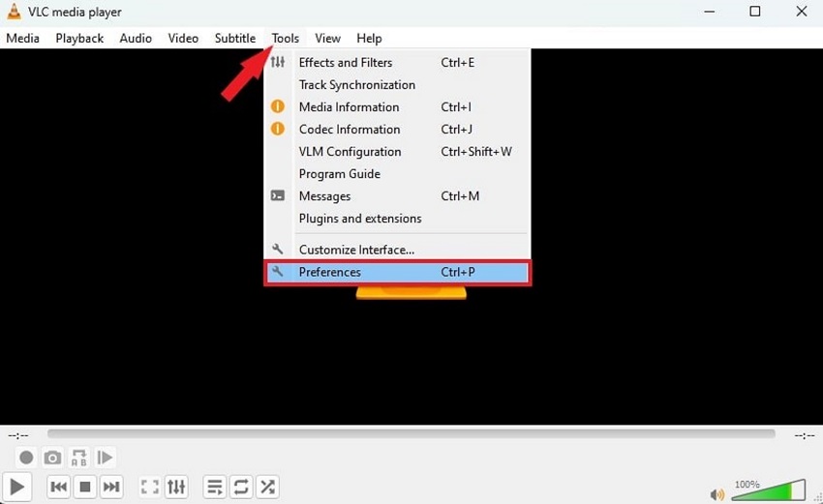Select Plugins and extensions
This screenshot has height=504, width=823.
[x=397, y=219]
